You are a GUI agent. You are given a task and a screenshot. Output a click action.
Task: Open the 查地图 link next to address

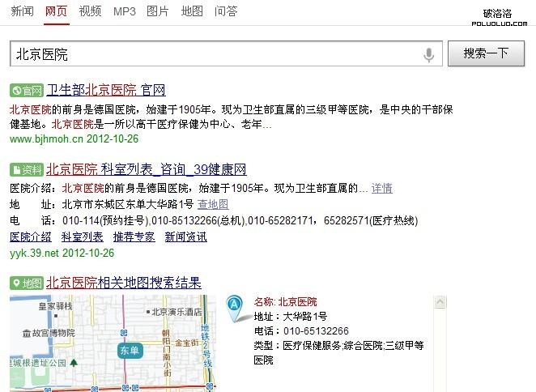pos(213,204)
